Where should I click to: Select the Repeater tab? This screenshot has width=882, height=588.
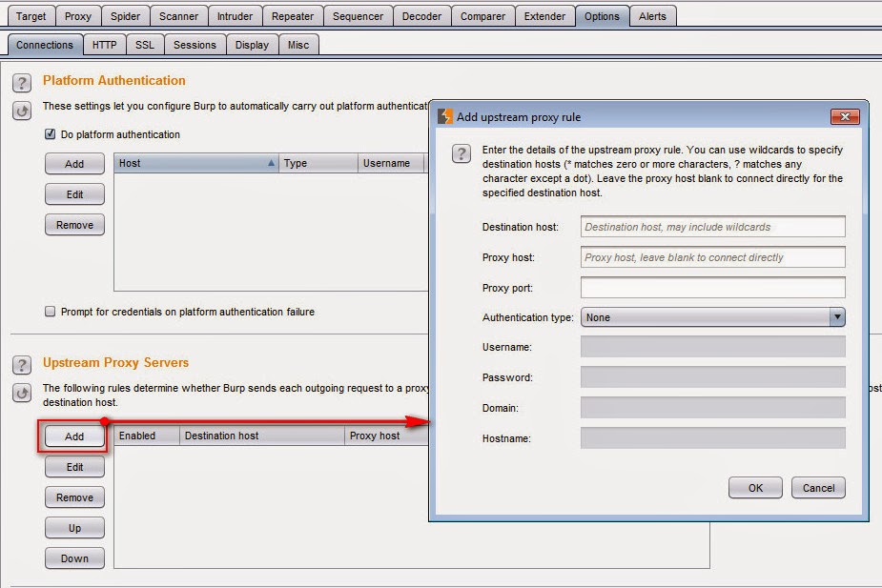(x=292, y=16)
